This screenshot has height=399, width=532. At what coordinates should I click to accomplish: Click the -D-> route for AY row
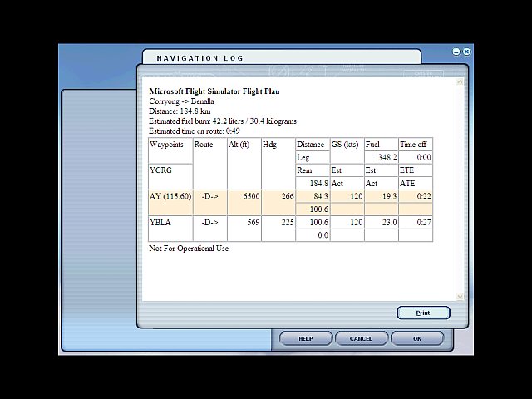209,196
